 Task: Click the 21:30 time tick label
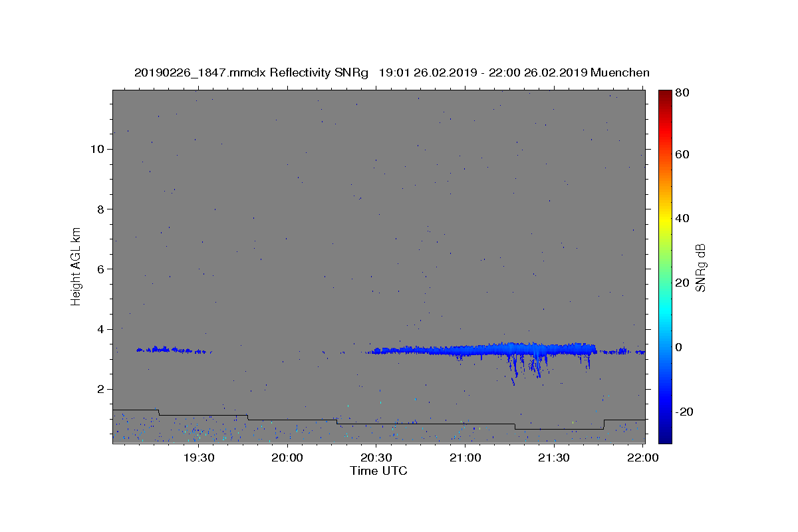(x=554, y=458)
